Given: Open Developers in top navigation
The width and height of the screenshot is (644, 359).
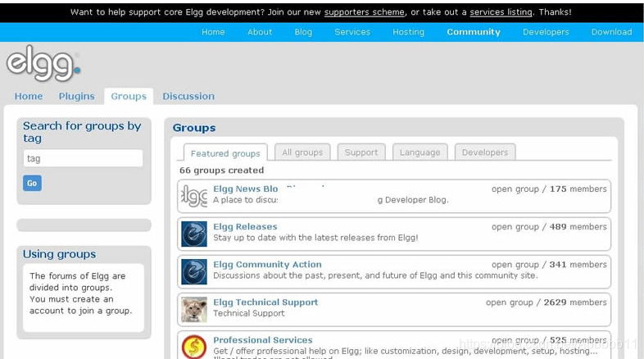Looking at the screenshot, I should click(546, 32).
